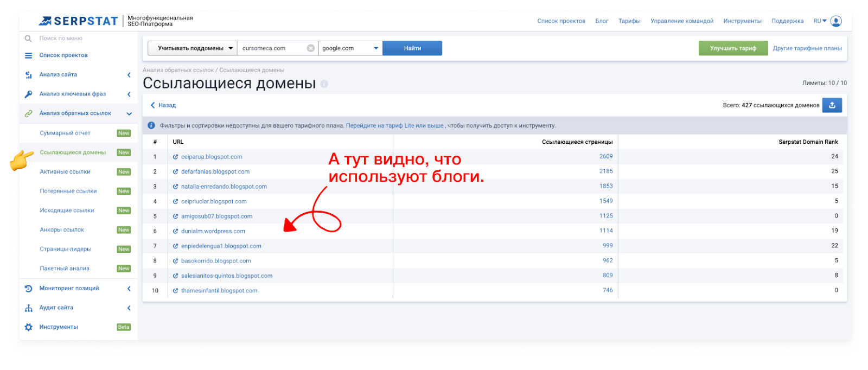Click the Serpstat logo
The width and height of the screenshot is (868, 370).
click(79, 21)
